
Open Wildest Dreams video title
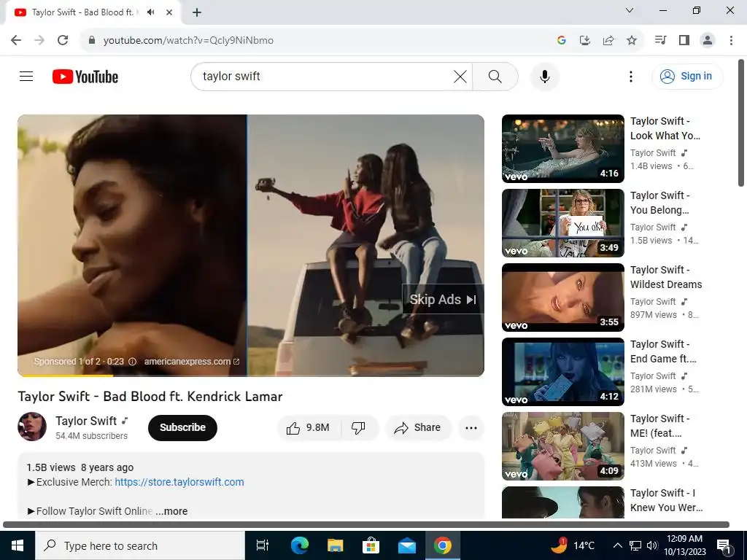tap(666, 277)
